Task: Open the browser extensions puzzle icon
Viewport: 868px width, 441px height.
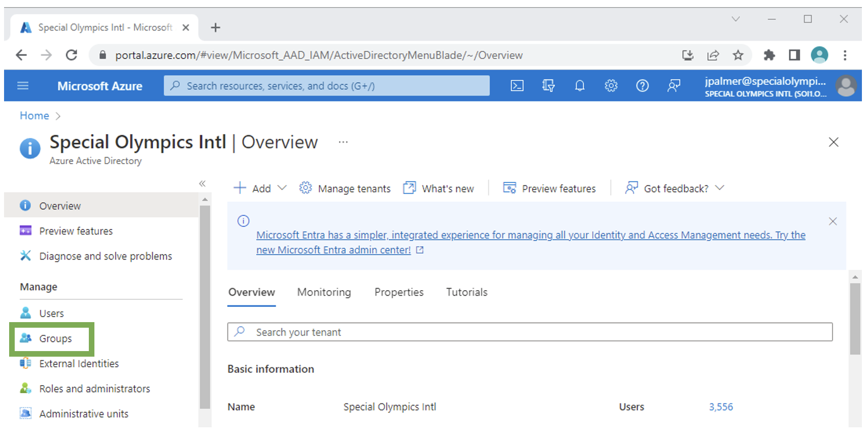Action: pyautogui.click(x=770, y=55)
